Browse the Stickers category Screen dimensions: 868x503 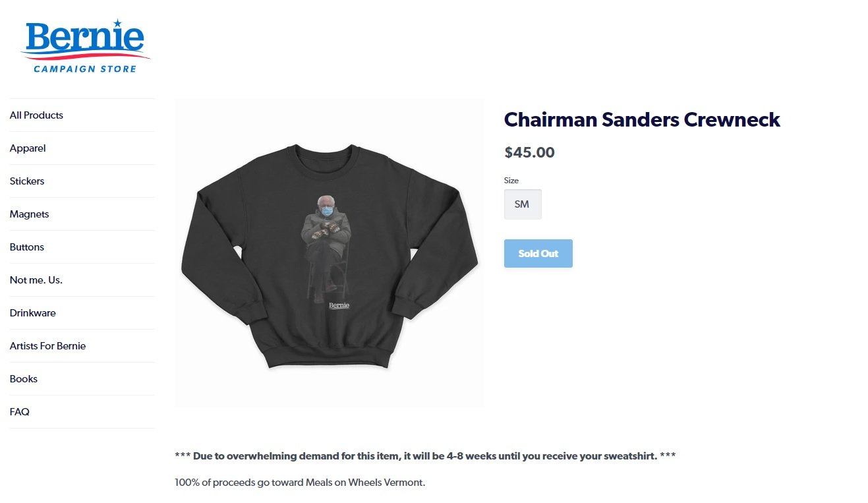click(27, 181)
